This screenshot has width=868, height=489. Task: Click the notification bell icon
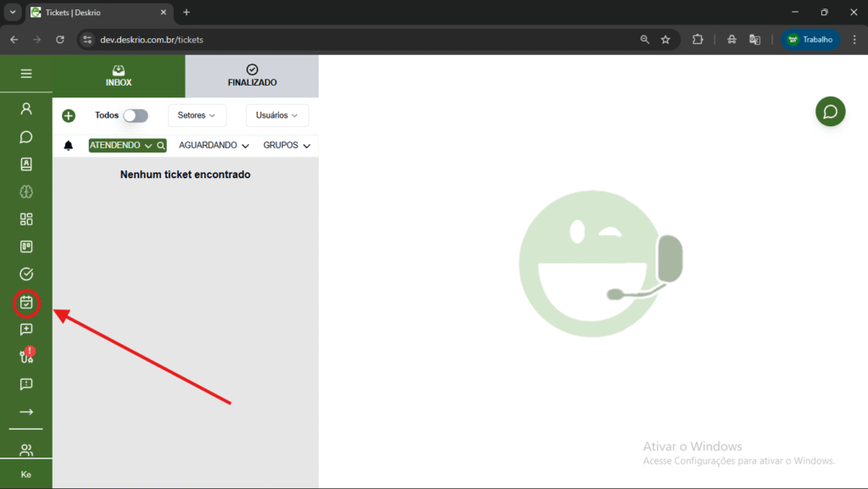(69, 146)
